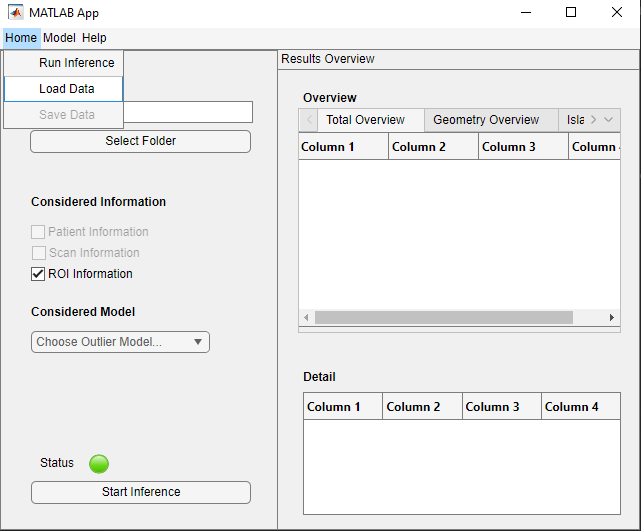
Task: Enable the ROI Information checkbox
Action: tap(40, 274)
